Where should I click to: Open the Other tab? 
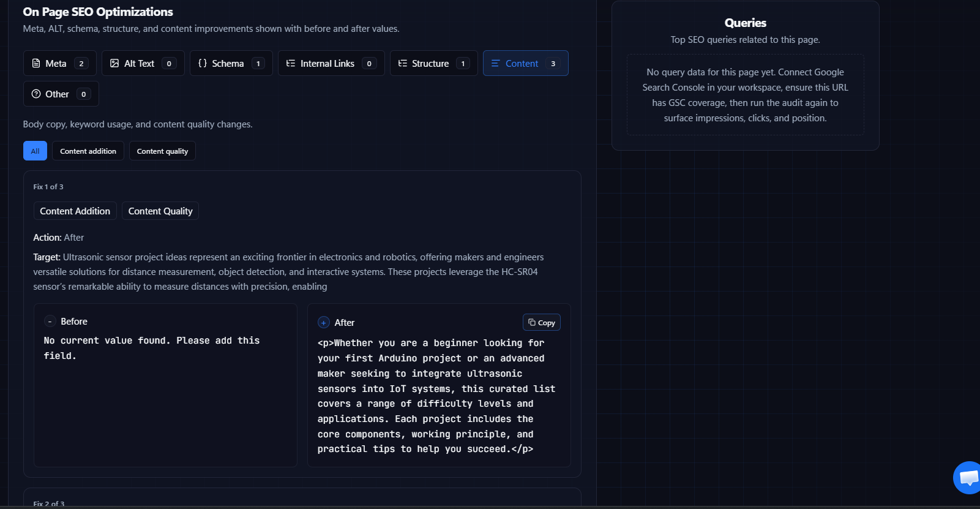pos(61,94)
